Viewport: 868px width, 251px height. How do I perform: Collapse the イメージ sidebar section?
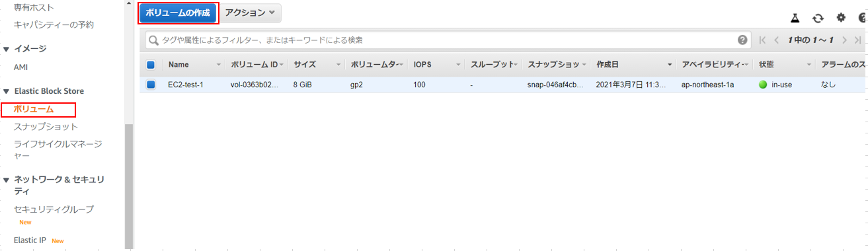pyautogui.click(x=7, y=49)
